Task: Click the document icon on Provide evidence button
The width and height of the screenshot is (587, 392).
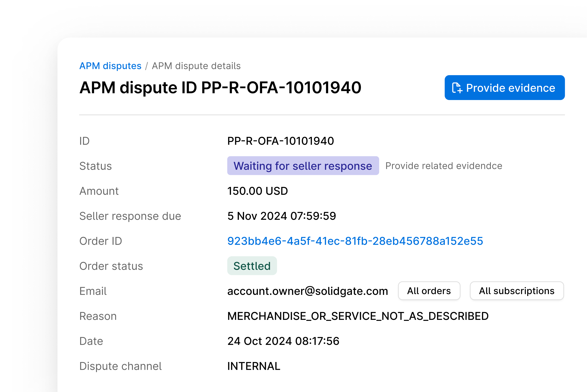Action: [x=458, y=88]
